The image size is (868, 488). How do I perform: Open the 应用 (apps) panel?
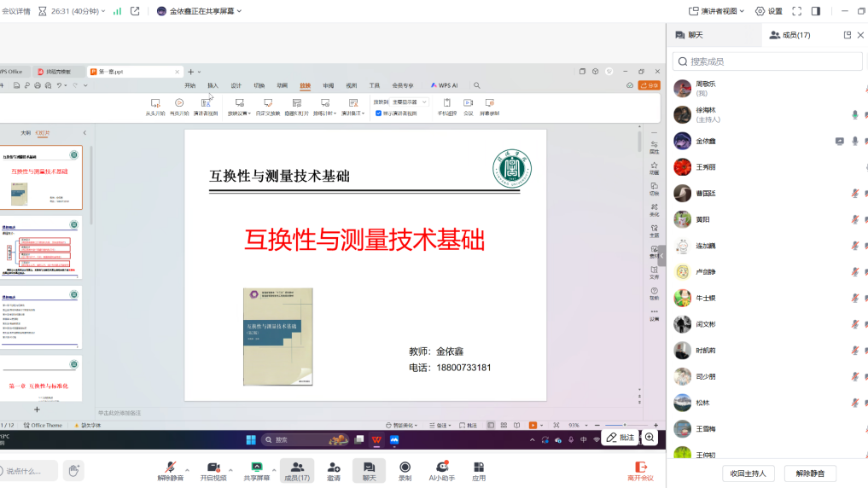point(479,468)
